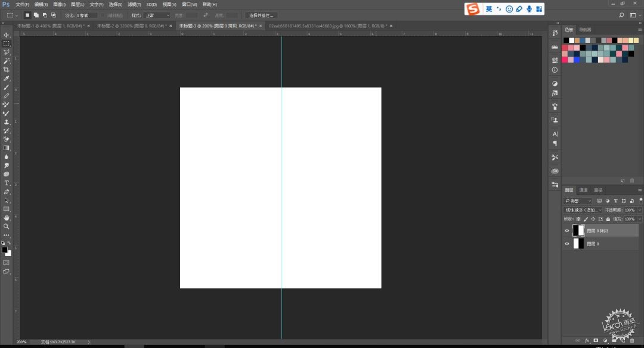This screenshot has height=348, width=644.
Task: Open the 不透明度 opacity dropdown arrow
Action: click(639, 210)
